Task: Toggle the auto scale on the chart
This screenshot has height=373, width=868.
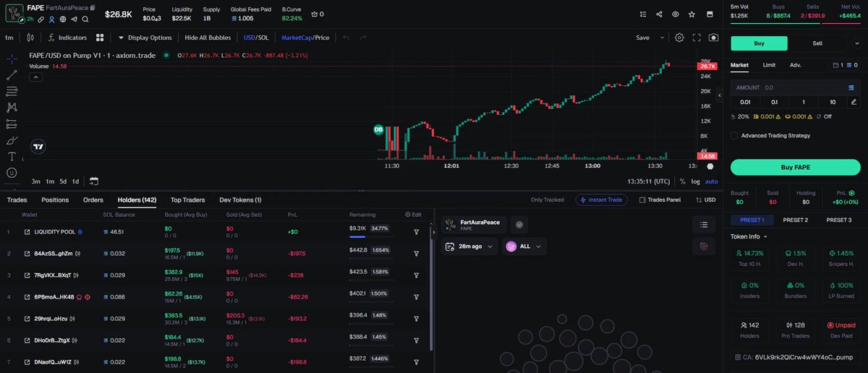Action: 712,181
